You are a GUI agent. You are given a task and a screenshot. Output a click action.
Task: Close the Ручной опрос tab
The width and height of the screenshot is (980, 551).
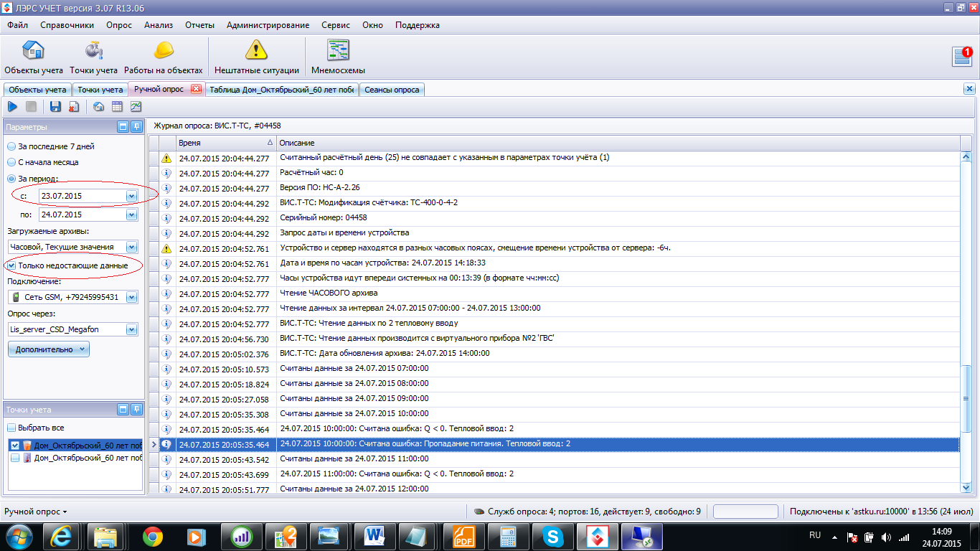pos(197,90)
